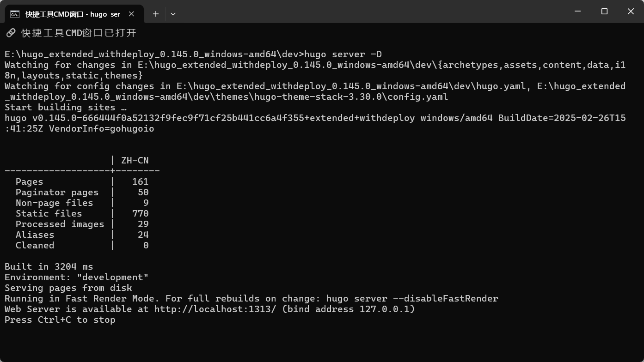Select the 快捷工具CMD窗口 tab title
The height and width of the screenshot is (362, 644).
pyautogui.click(x=73, y=14)
